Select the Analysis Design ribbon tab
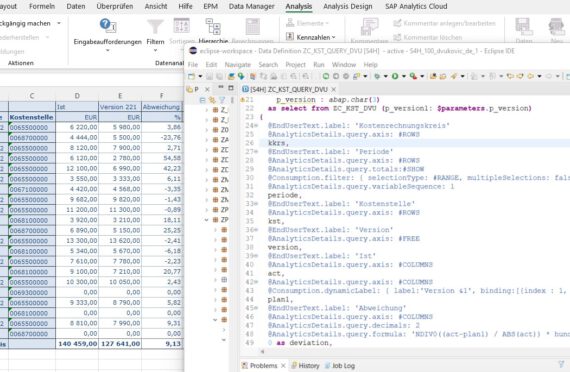This screenshot has height=372, width=570. [x=348, y=6]
